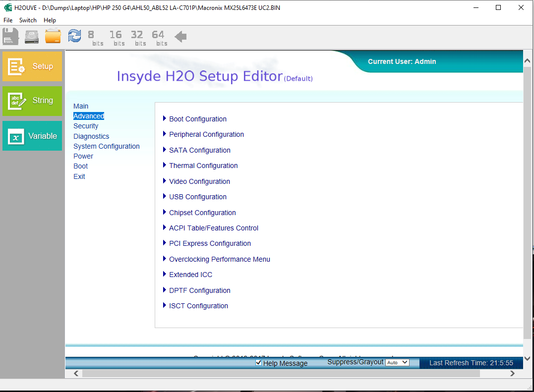Open ISCT Configuration submenu link
This screenshot has width=534, height=392.
pos(198,306)
